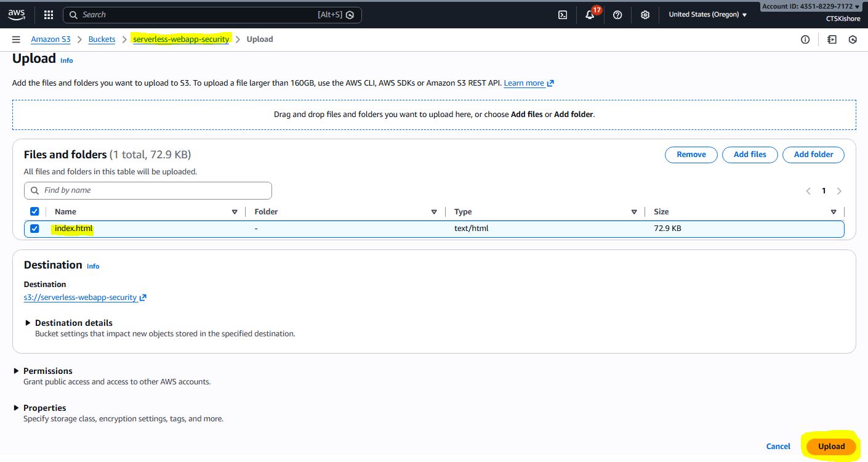The width and height of the screenshot is (868, 462).
Task: Open the United States (Oregon) region dropdown
Action: (x=707, y=15)
